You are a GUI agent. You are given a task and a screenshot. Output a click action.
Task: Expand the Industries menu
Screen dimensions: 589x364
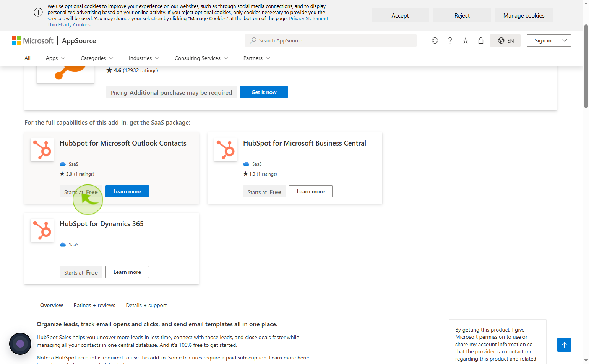point(144,58)
